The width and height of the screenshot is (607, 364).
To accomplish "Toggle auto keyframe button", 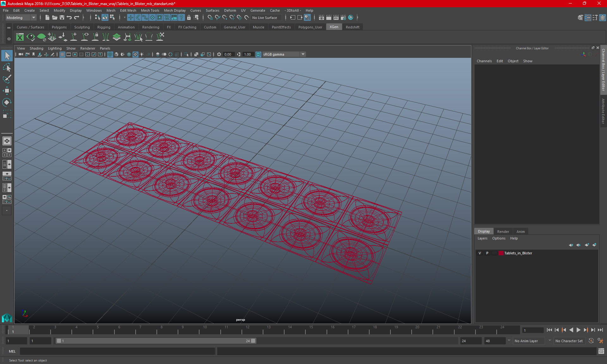I will (x=591, y=341).
